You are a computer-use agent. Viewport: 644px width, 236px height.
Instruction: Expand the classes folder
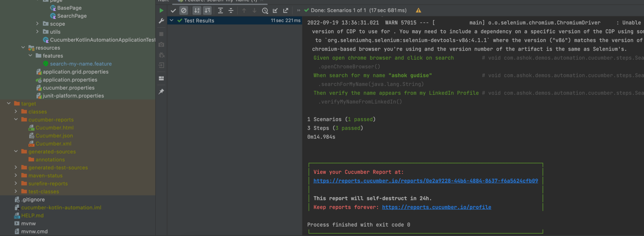[x=16, y=112]
